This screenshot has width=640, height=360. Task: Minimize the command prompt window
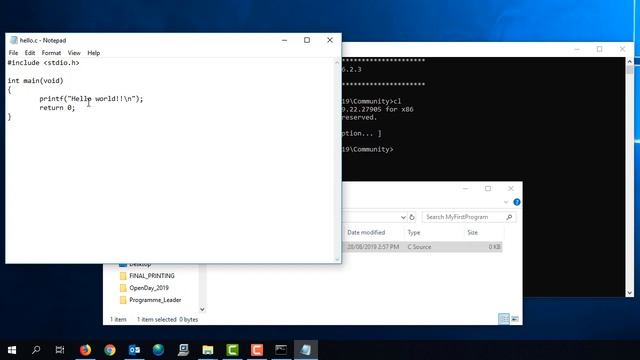coord(577,49)
